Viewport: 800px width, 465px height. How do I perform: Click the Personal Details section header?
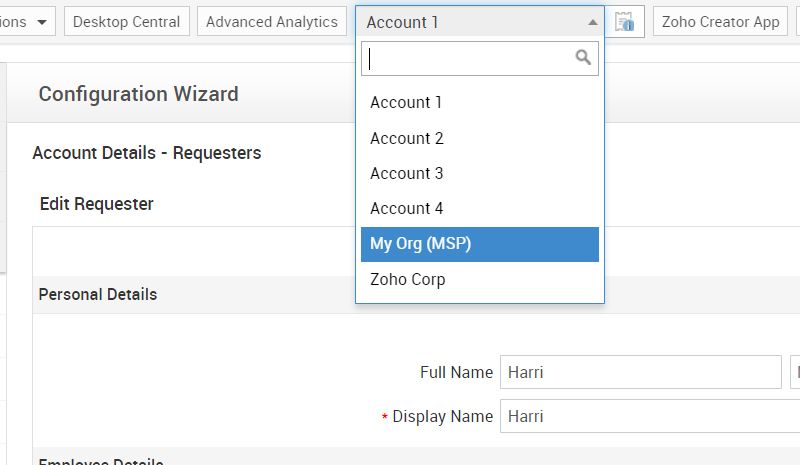point(98,294)
